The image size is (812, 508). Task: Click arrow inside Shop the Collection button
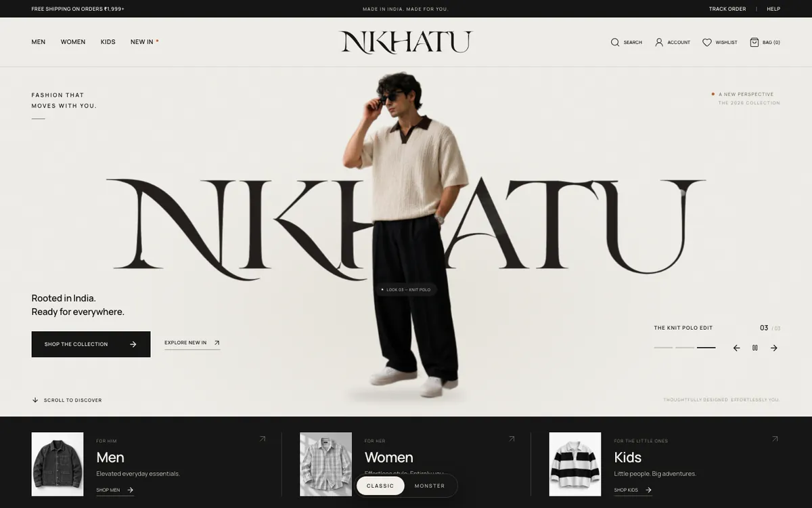point(133,344)
